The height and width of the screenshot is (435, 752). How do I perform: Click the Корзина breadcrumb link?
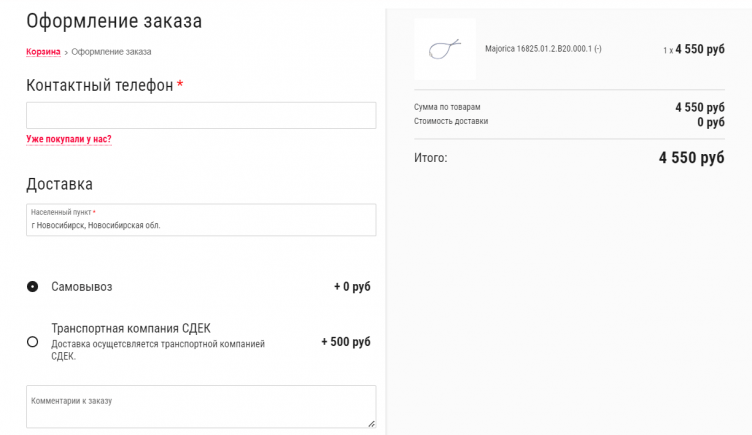[43, 51]
